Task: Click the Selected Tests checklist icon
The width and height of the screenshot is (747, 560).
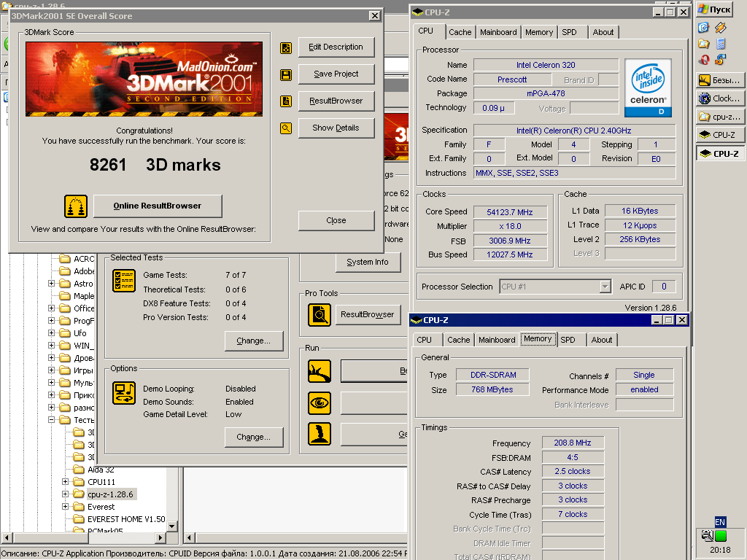Action: click(124, 281)
